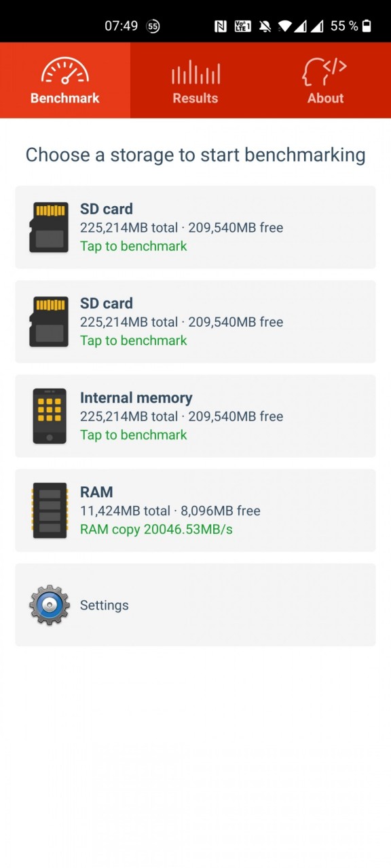
Task: Tap to benchmark Internal memory
Action: point(133,435)
